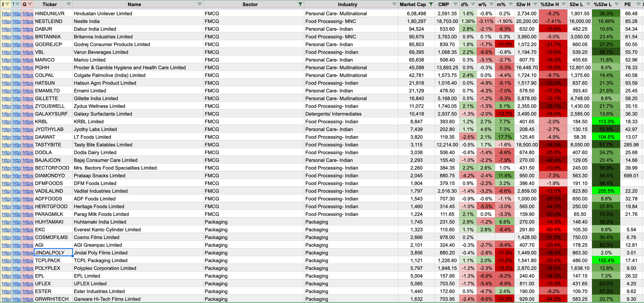Viewport: 644px width, 303px height.
Task: Click market cap value 6,08,498
Action: coord(416,14)
